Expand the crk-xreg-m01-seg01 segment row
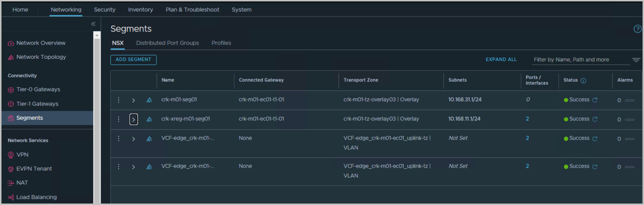 point(133,119)
